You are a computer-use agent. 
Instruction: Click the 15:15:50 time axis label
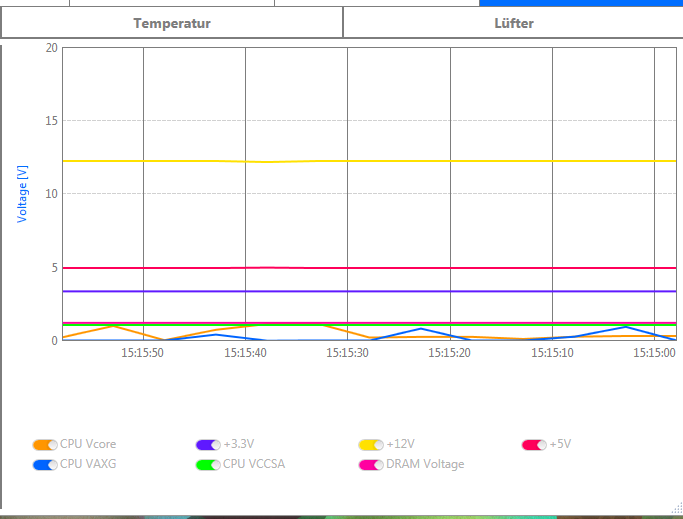tap(142, 353)
